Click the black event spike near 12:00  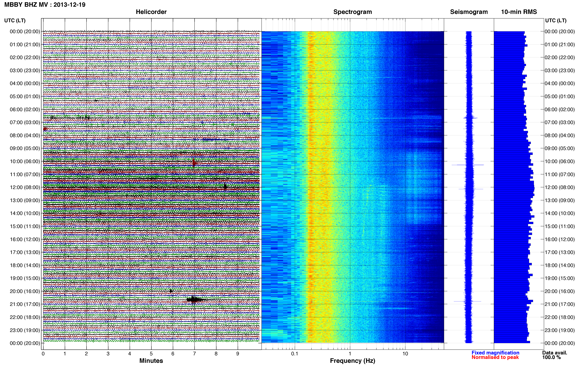tap(225, 187)
